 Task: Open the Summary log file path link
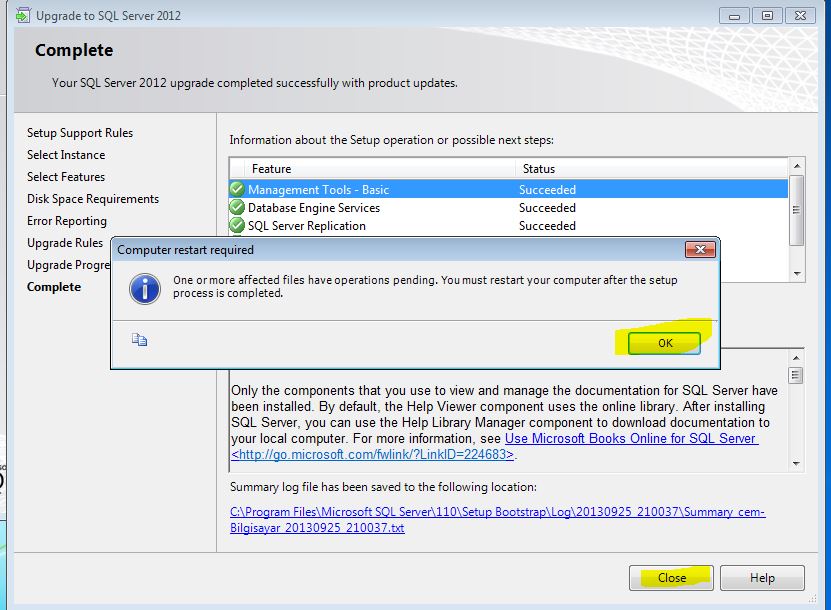[x=497, y=520]
